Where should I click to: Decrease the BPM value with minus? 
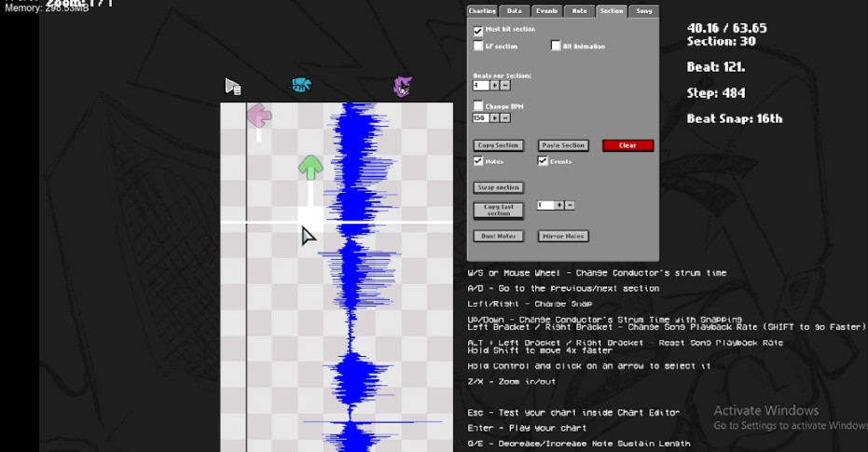pos(505,117)
